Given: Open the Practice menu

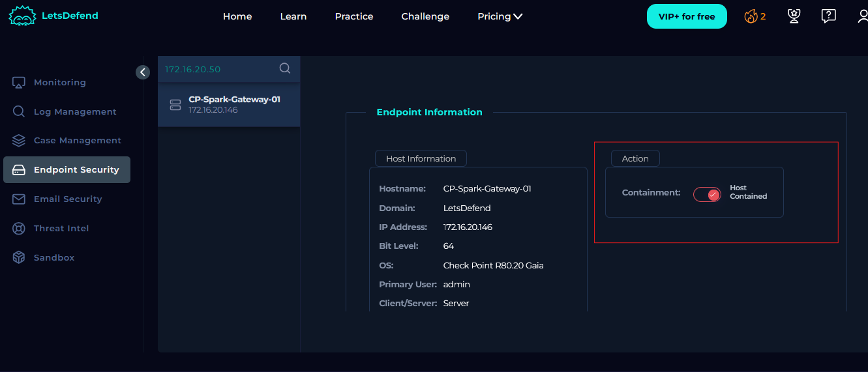Looking at the screenshot, I should (354, 16).
